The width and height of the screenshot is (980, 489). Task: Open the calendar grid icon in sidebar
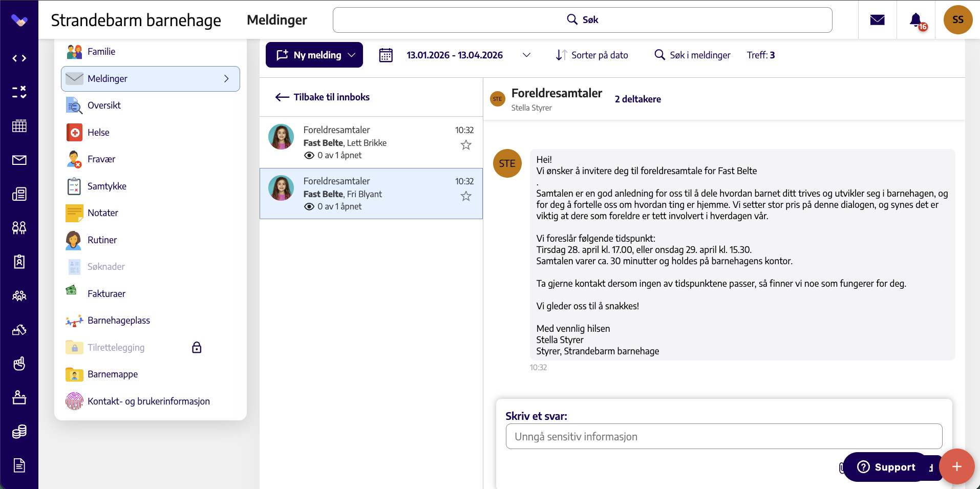(19, 126)
